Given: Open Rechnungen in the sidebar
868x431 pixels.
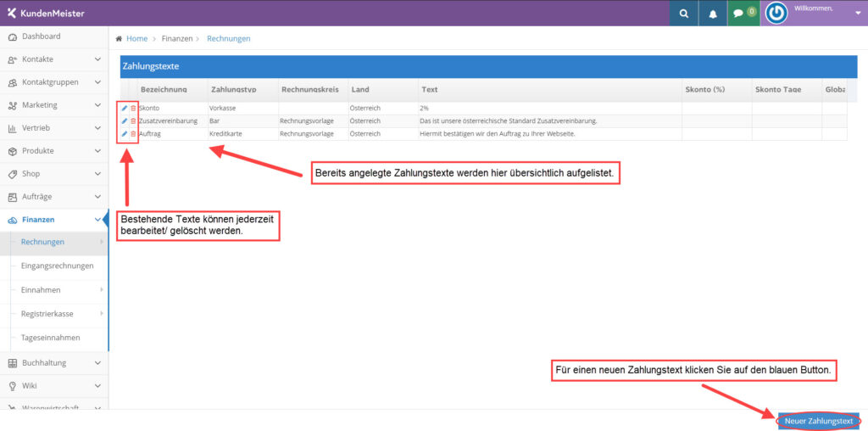Looking at the screenshot, I should coord(42,242).
